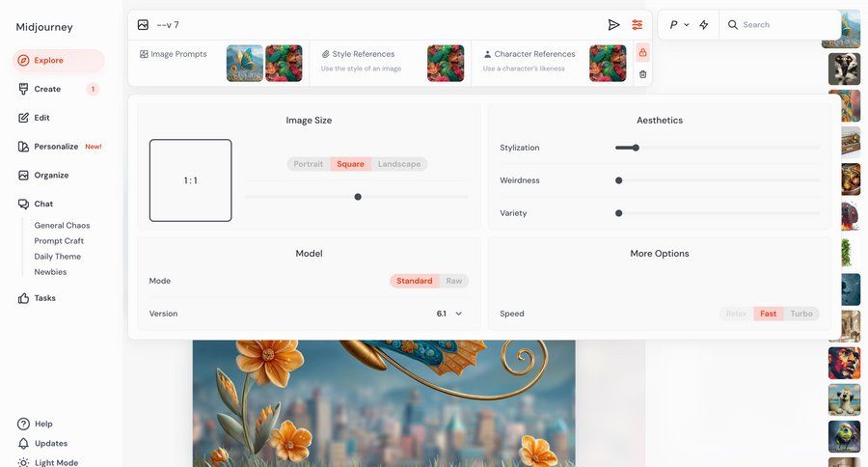
Task: Click the search magnifier icon
Action: [x=732, y=25]
